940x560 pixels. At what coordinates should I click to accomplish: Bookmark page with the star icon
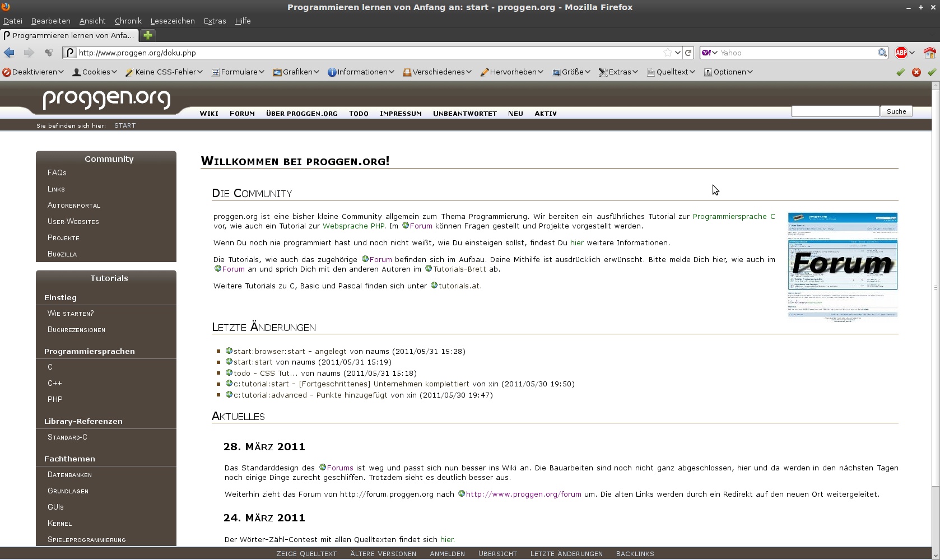667,53
